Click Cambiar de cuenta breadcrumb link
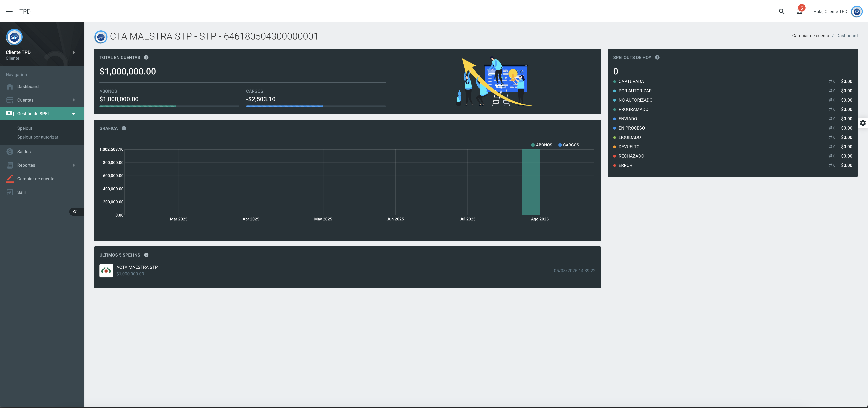This screenshot has height=408, width=868. coord(810,36)
